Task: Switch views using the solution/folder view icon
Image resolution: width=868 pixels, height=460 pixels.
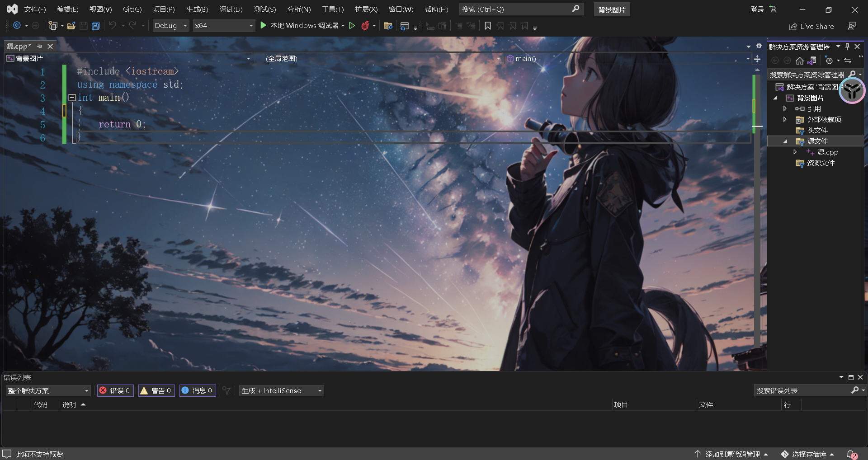Action: (812, 61)
